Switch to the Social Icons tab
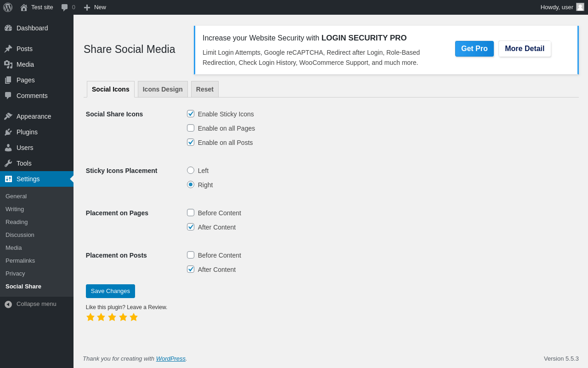This screenshot has width=588, height=368. click(x=111, y=89)
